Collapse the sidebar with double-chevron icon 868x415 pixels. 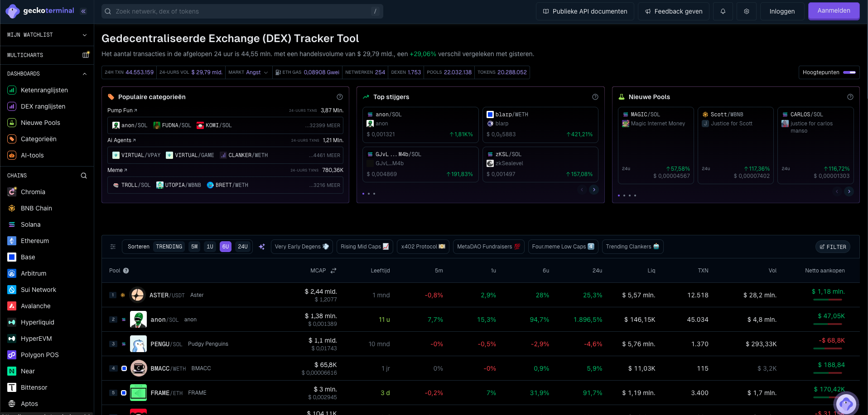click(x=83, y=11)
